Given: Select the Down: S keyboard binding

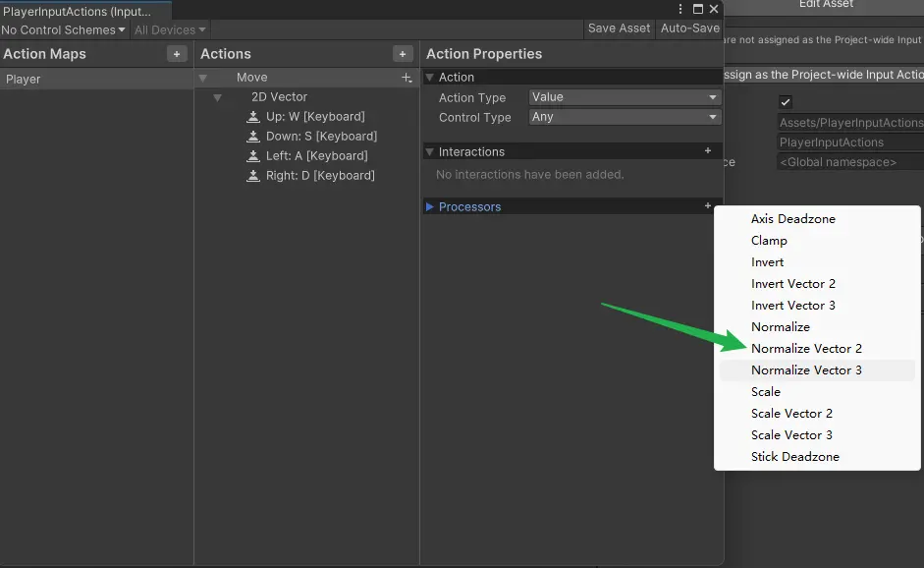Looking at the screenshot, I should coord(321,137).
